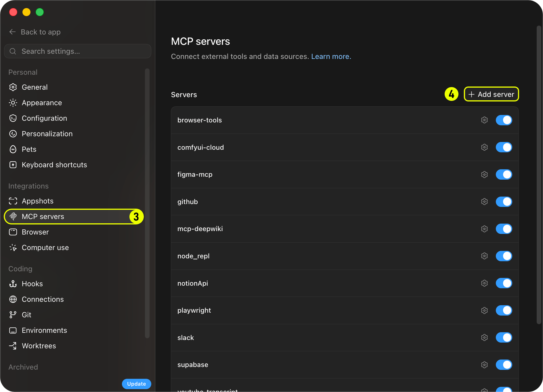Disable the supabase server toggle
The width and height of the screenshot is (543, 392).
[x=504, y=365]
